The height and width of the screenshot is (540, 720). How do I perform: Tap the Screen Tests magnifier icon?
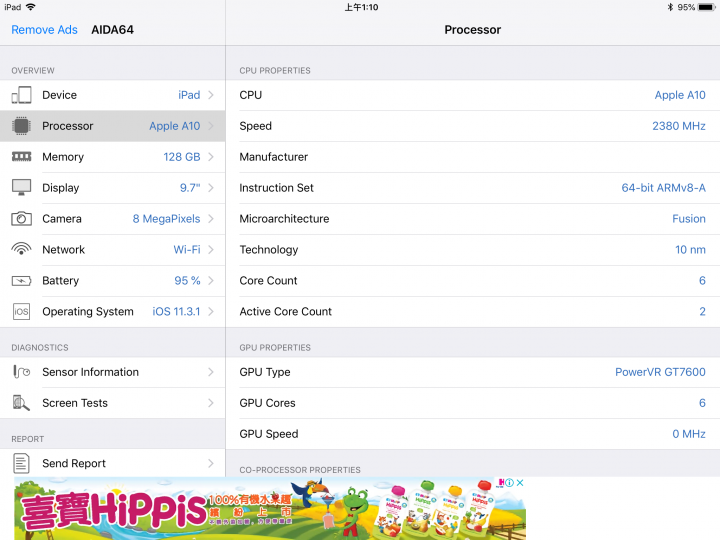pyautogui.click(x=21, y=403)
